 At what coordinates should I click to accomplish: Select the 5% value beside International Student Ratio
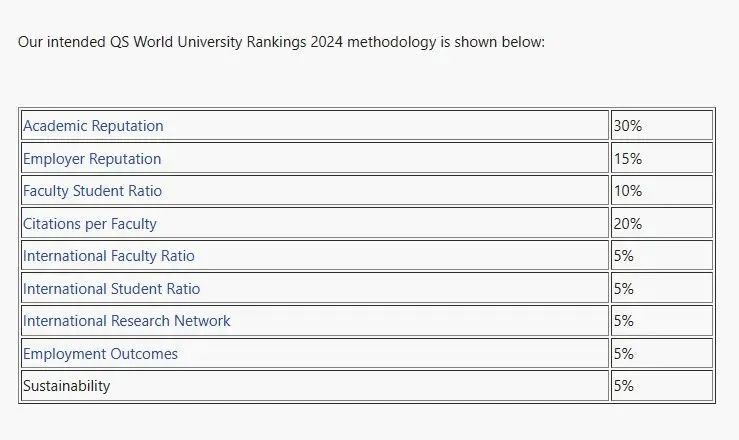624,289
